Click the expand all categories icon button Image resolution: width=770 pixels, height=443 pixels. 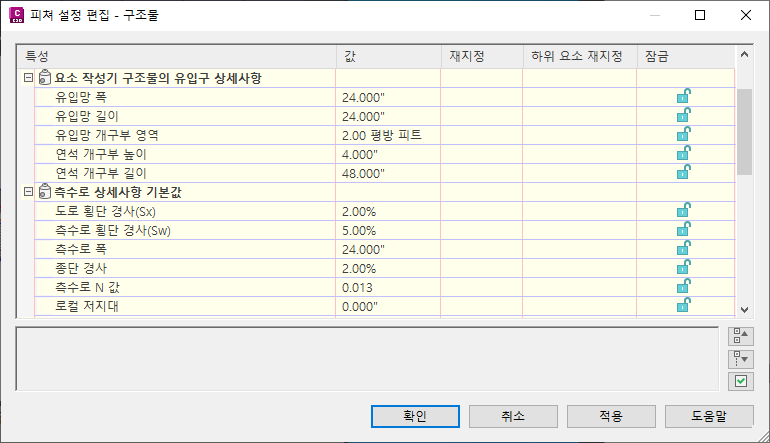[741, 359]
